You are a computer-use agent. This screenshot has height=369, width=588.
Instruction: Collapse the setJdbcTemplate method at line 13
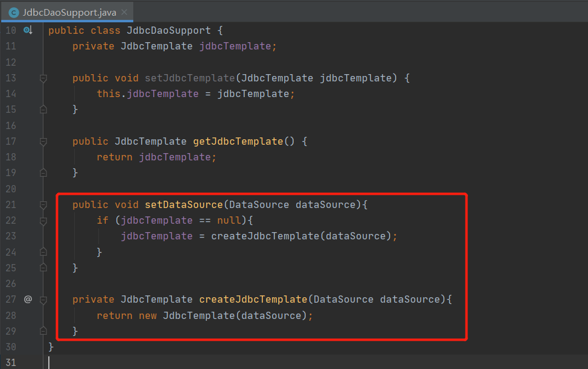pyautogui.click(x=43, y=78)
